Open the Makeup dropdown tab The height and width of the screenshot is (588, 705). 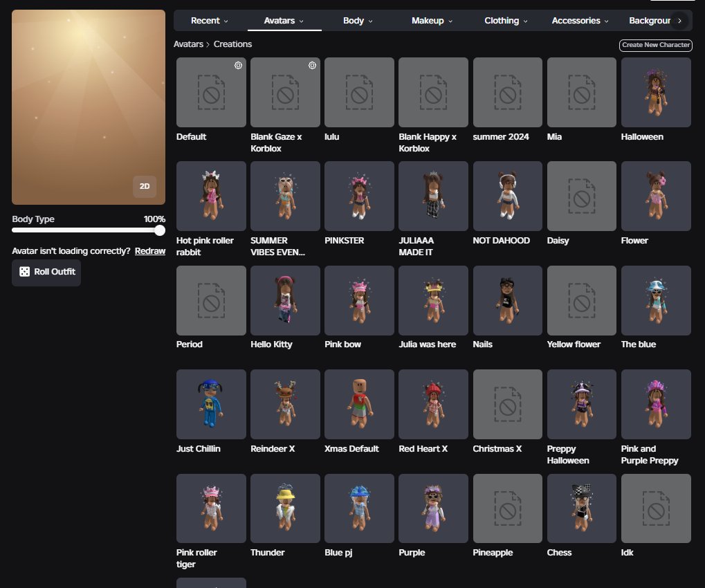tap(432, 21)
